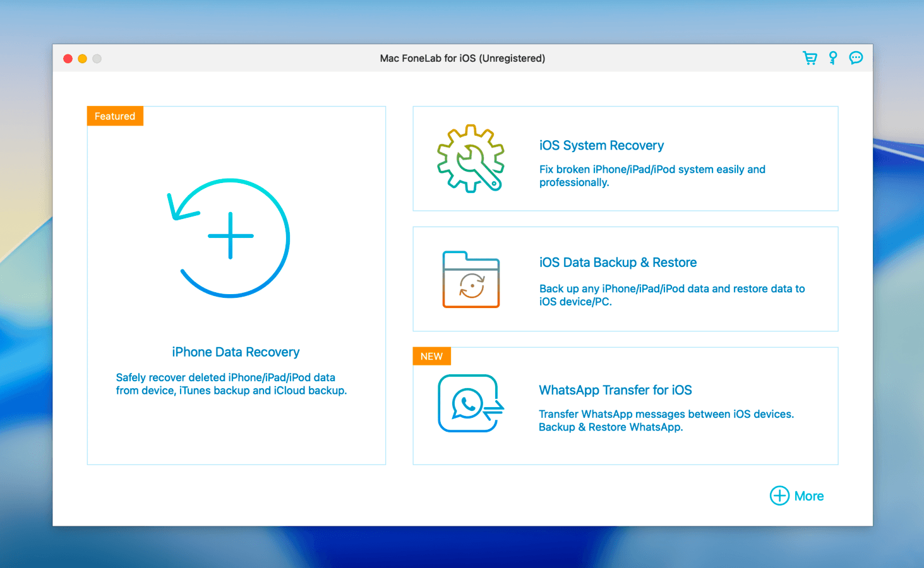Click the key icon to register
This screenshot has width=924, height=568.
833,57
